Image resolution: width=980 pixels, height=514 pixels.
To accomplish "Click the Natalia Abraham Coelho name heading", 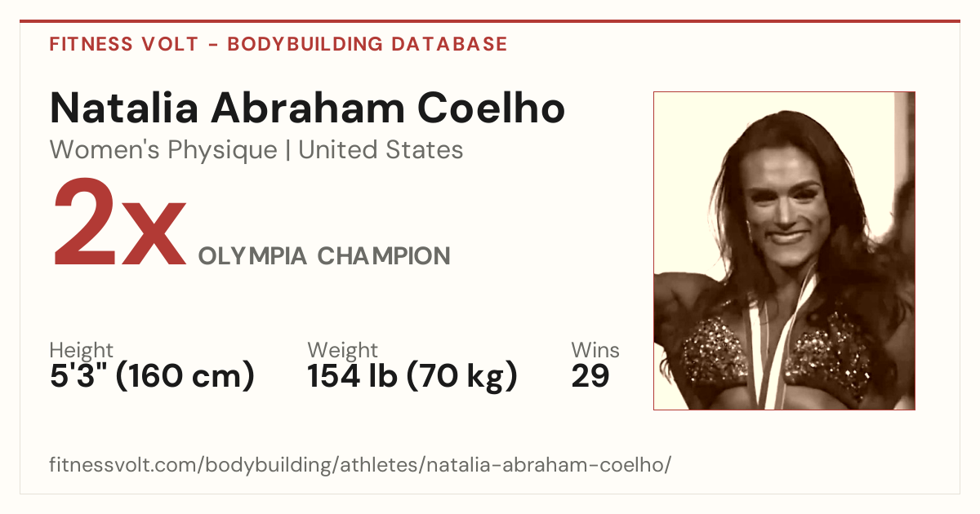I will coord(307,108).
